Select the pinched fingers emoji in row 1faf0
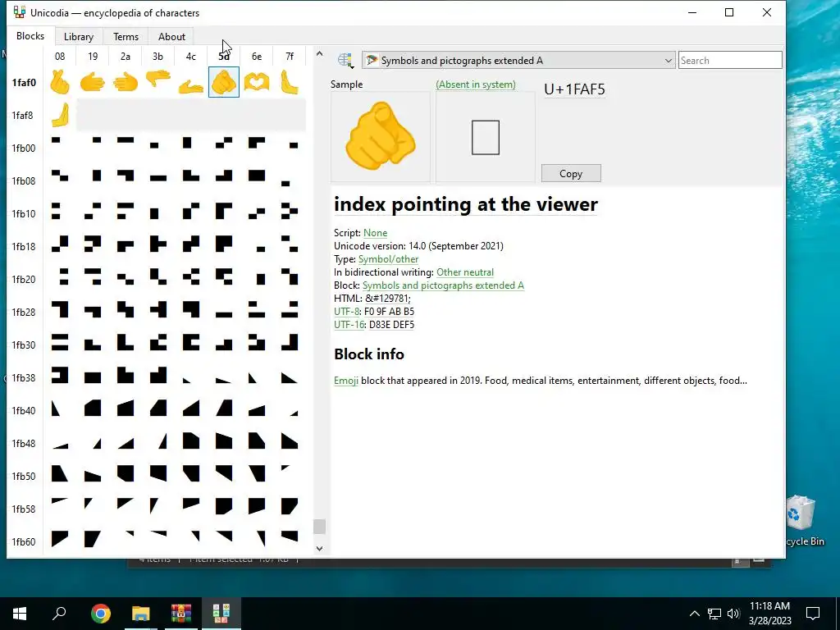The image size is (840, 630). click(60, 82)
